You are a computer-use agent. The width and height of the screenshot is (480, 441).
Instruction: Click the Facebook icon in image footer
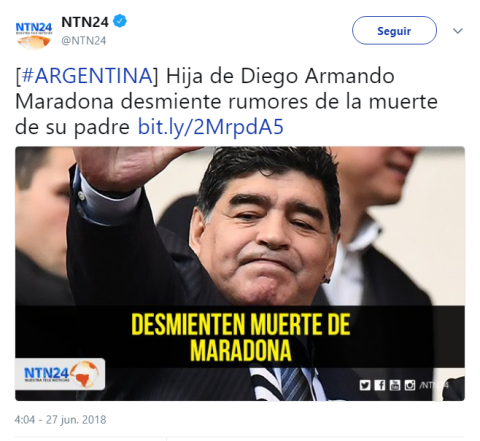pyautogui.click(x=380, y=385)
